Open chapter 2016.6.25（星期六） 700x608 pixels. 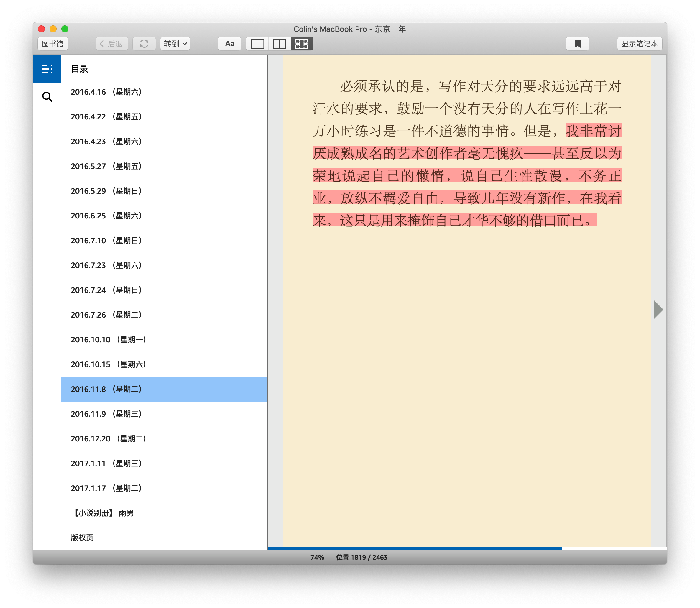coord(164,216)
